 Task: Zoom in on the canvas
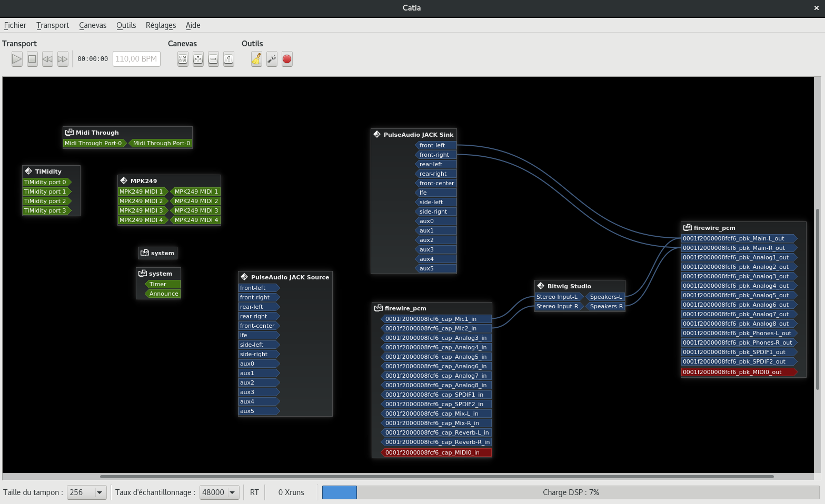click(x=198, y=59)
